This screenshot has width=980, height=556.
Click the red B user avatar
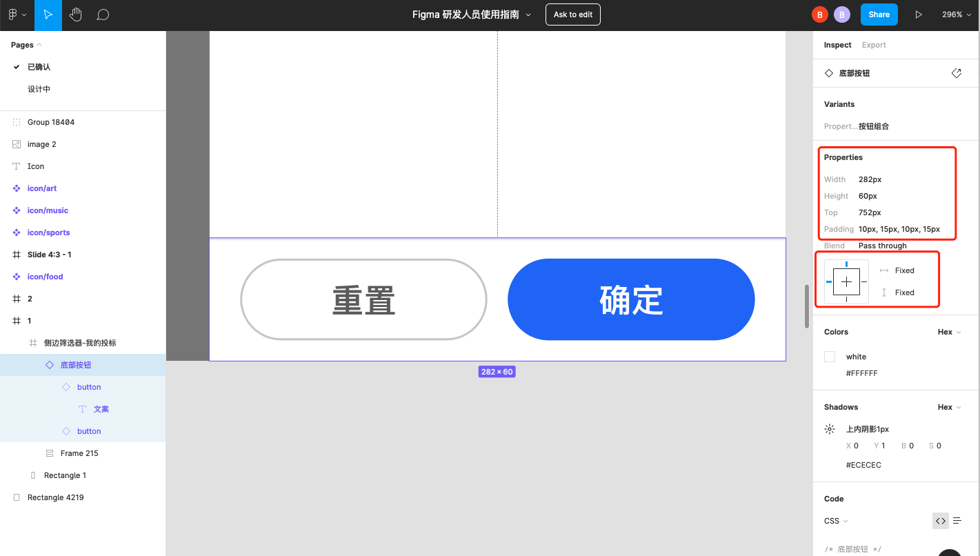coord(819,14)
